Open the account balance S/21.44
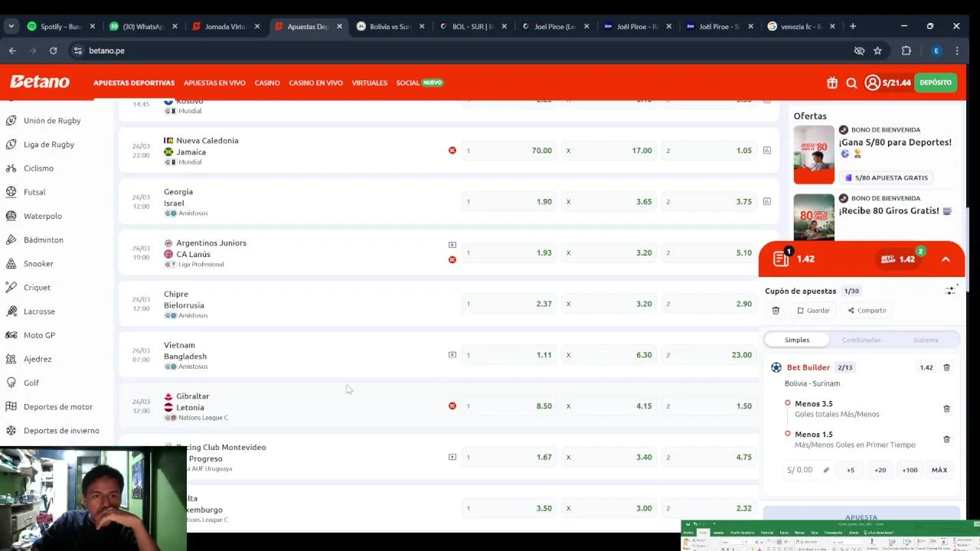Screen dimensions: 980x551 (x=888, y=83)
